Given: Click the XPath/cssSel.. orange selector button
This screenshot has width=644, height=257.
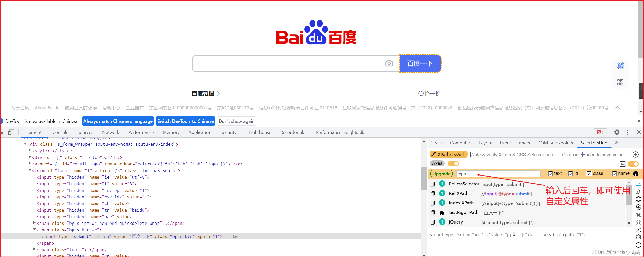Looking at the screenshot, I should (449, 154).
